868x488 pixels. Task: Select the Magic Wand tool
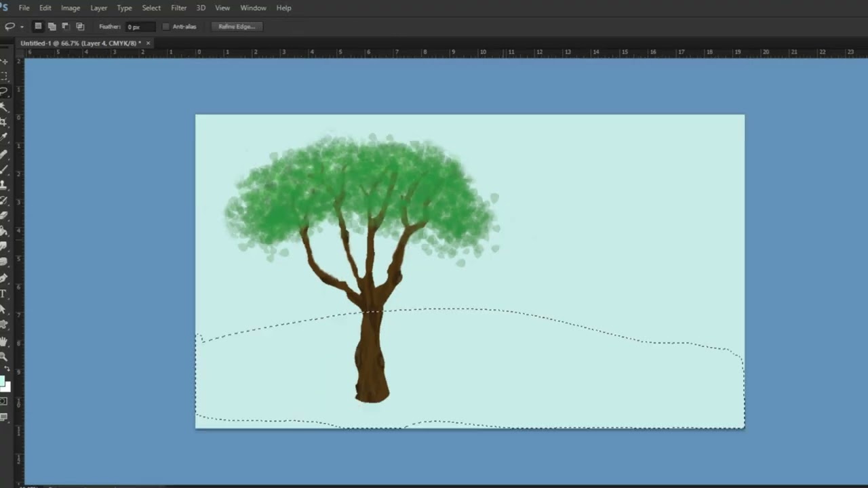pos(3,107)
